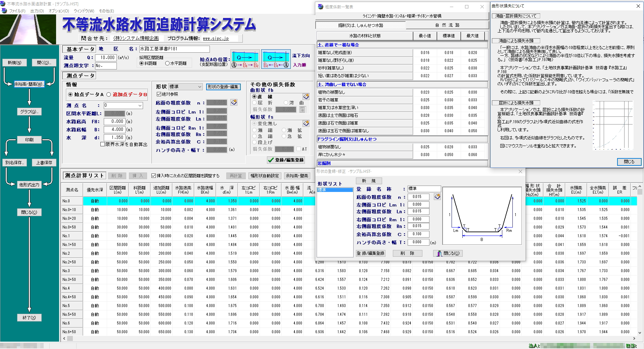Screen dimensions: 644x349
Task: Click the 形状の登録・編集 button
Action: point(223,87)
